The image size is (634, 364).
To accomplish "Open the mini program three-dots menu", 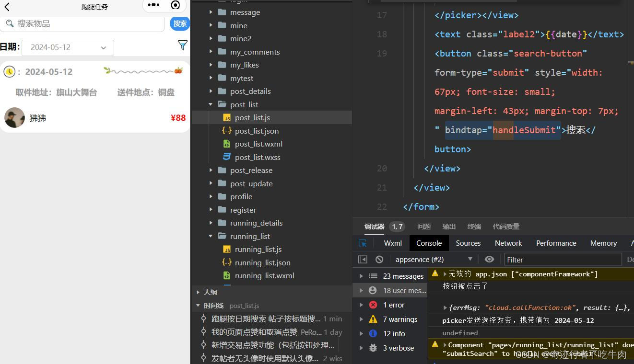I will pyautogui.click(x=153, y=5).
